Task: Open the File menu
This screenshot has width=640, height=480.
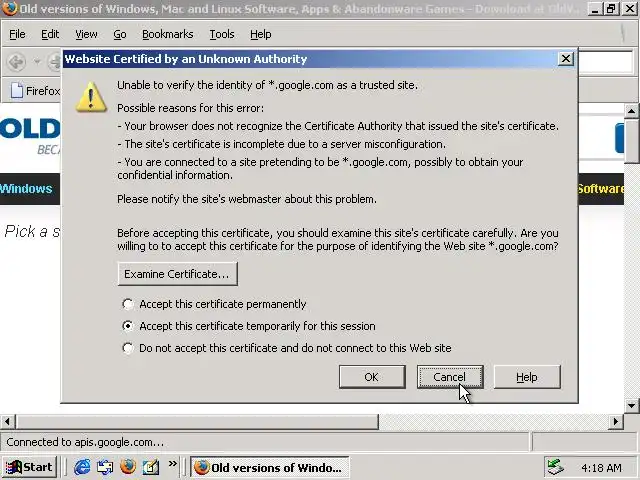Action: pos(17,34)
